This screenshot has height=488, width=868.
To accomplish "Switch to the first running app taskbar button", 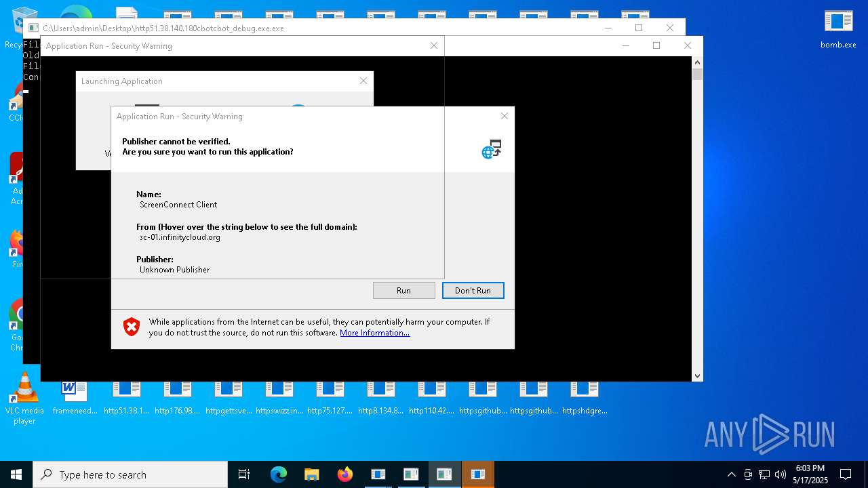I will point(378,474).
